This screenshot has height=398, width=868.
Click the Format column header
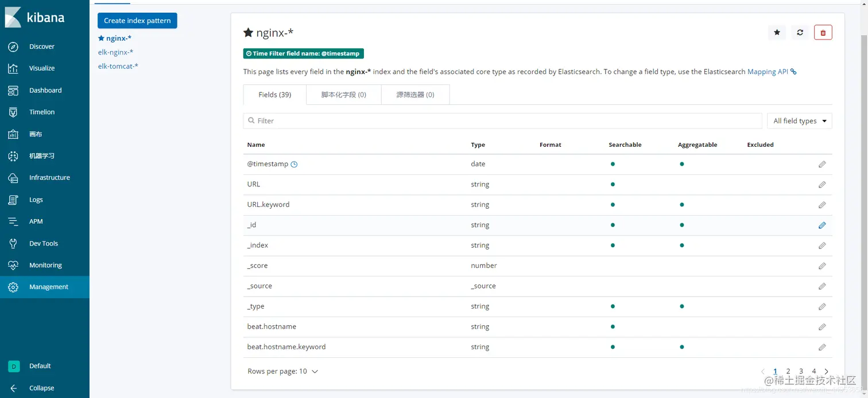point(550,145)
